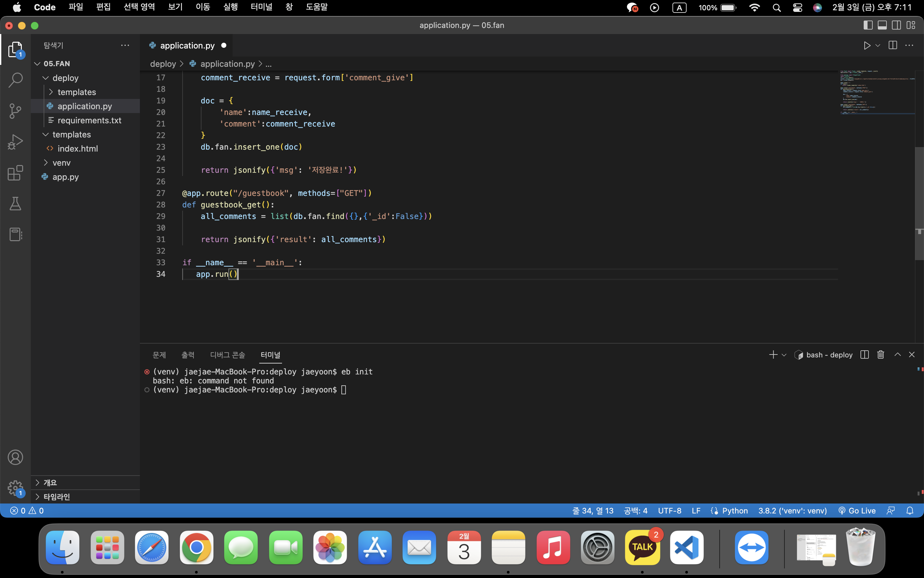
Task: Toggle the bottom panel visibility
Action: coord(882,25)
